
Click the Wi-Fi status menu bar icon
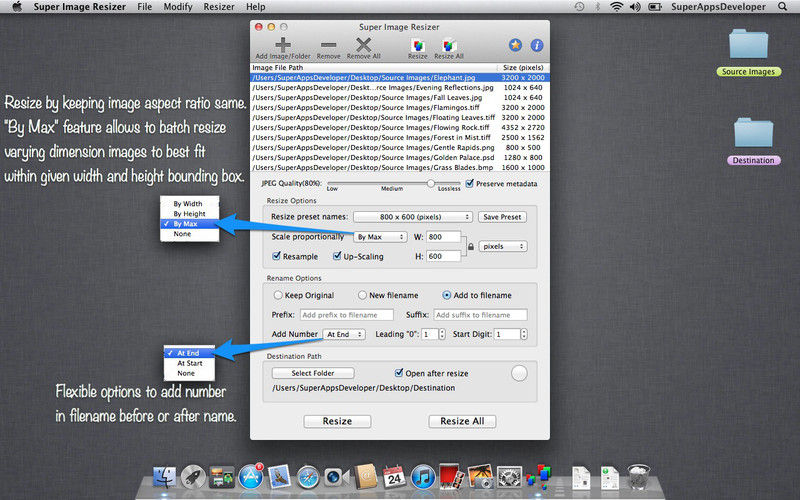click(x=617, y=7)
